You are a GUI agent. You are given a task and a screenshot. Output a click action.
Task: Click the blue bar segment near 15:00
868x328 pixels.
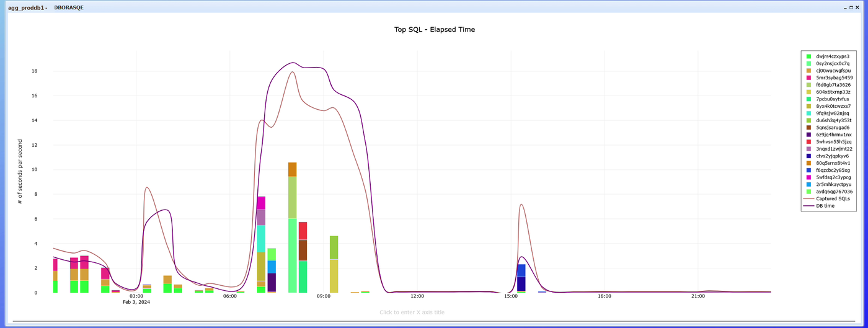521,270
